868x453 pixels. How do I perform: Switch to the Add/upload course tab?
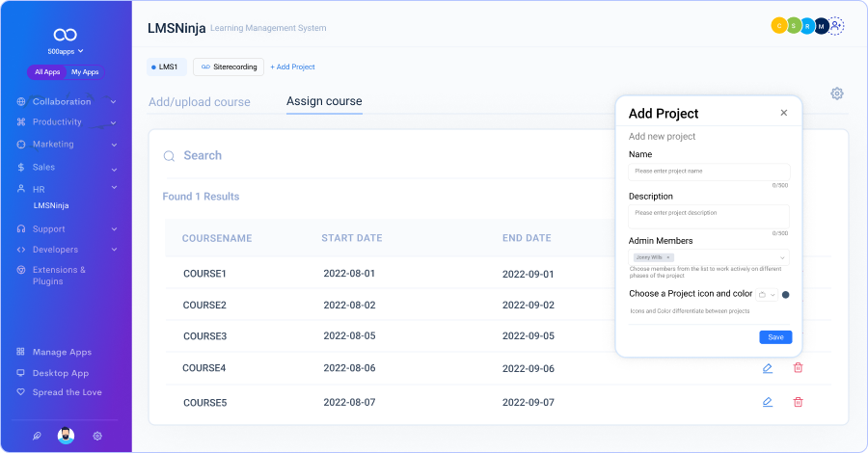tap(199, 102)
